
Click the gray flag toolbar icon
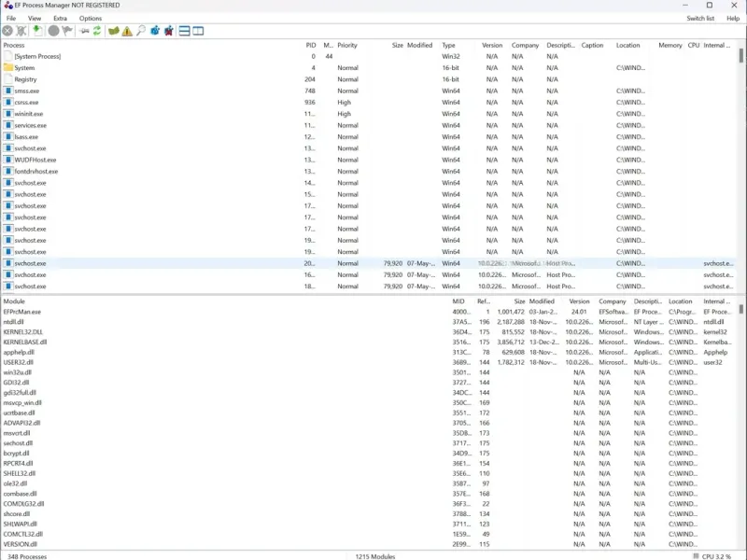tap(67, 31)
